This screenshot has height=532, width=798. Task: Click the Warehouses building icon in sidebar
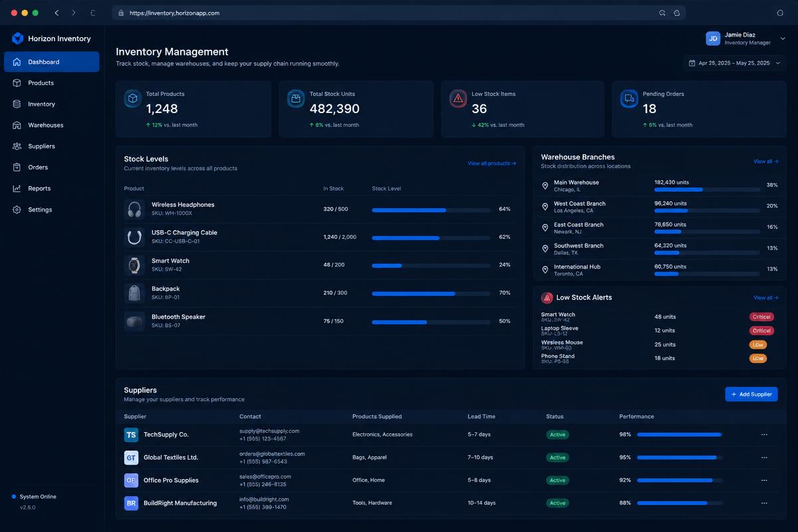pos(17,125)
